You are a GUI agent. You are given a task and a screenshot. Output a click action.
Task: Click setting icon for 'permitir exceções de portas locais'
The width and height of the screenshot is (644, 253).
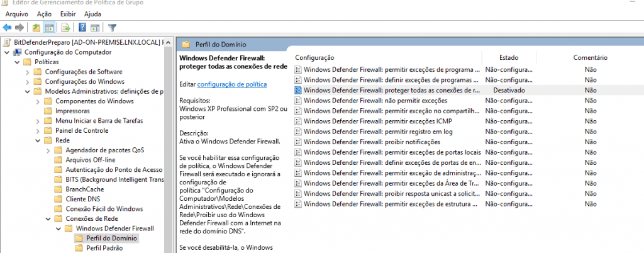pyautogui.click(x=299, y=152)
